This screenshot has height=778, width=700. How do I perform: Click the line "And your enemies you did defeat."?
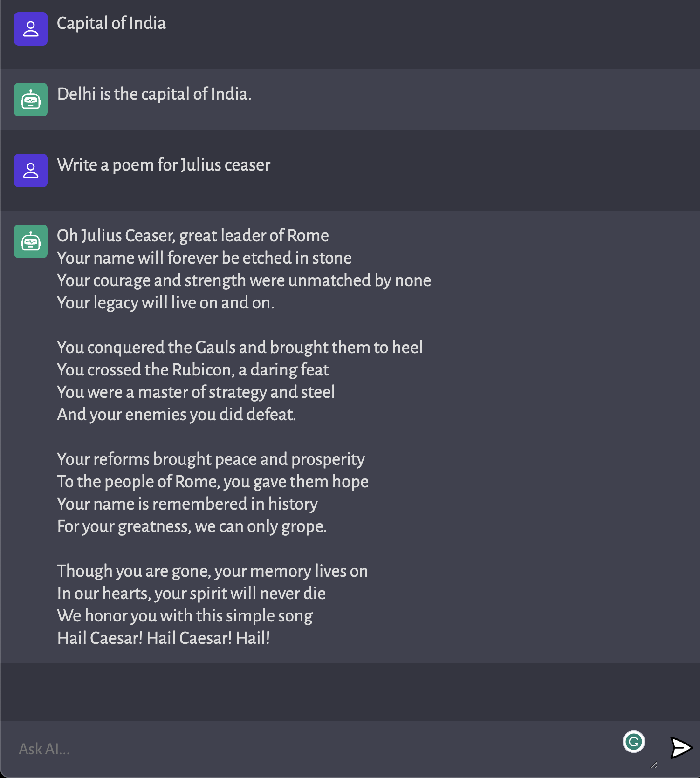(x=177, y=415)
